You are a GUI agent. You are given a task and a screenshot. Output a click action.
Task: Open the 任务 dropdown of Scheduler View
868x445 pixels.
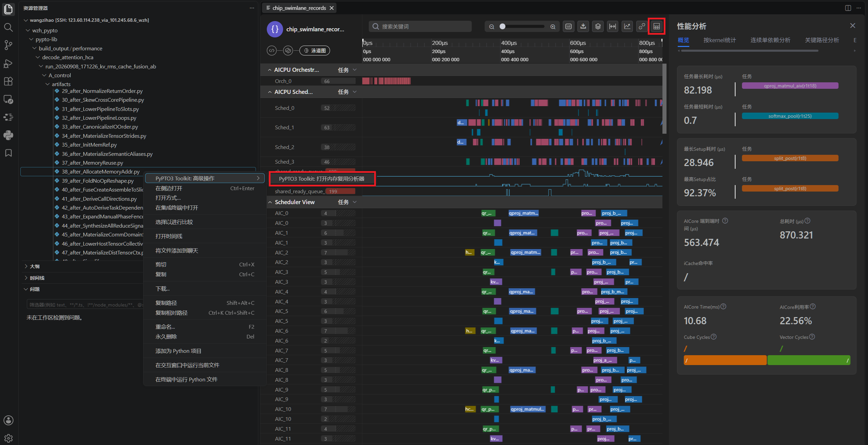pyautogui.click(x=347, y=202)
